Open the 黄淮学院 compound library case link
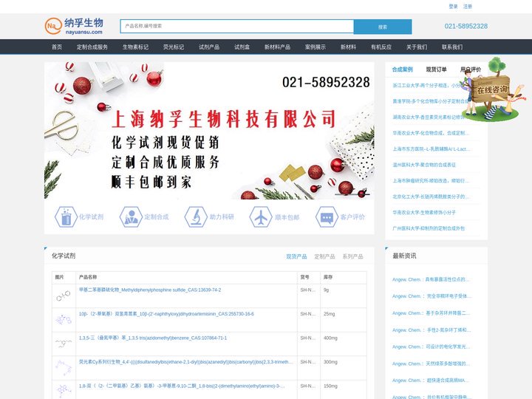 click(x=430, y=101)
